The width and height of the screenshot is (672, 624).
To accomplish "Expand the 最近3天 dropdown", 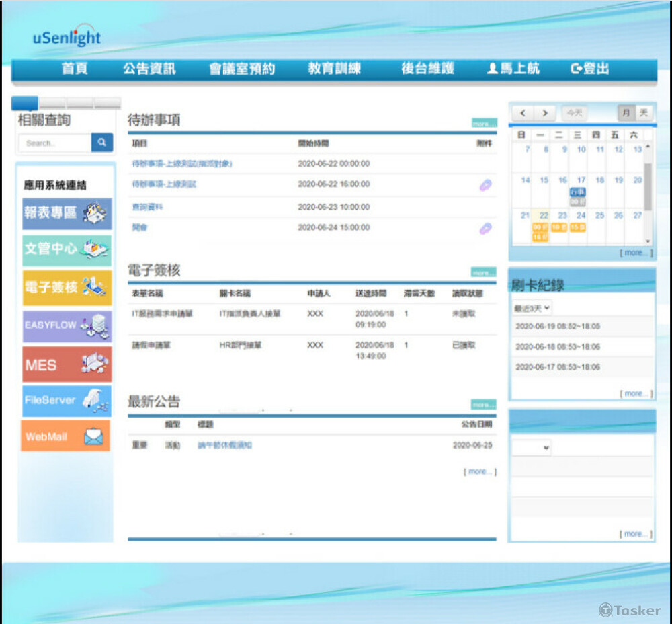I will [x=532, y=308].
